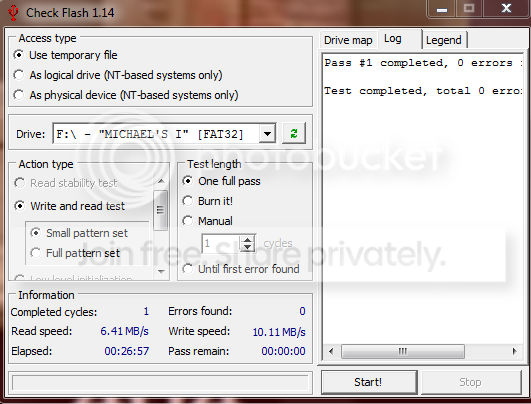Click the Action type vertical scrollbar thumb
Image resolution: width=531 pixels, height=404 pixels.
[161, 210]
